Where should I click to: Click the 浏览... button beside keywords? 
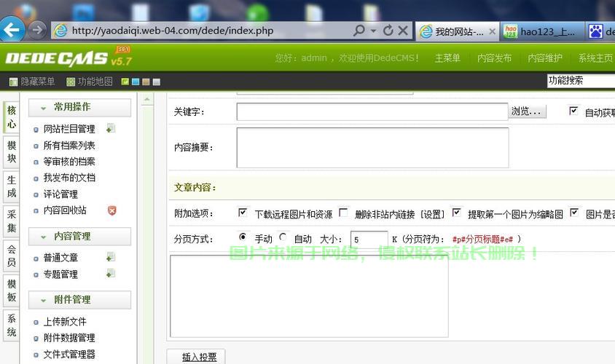coord(527,111)
